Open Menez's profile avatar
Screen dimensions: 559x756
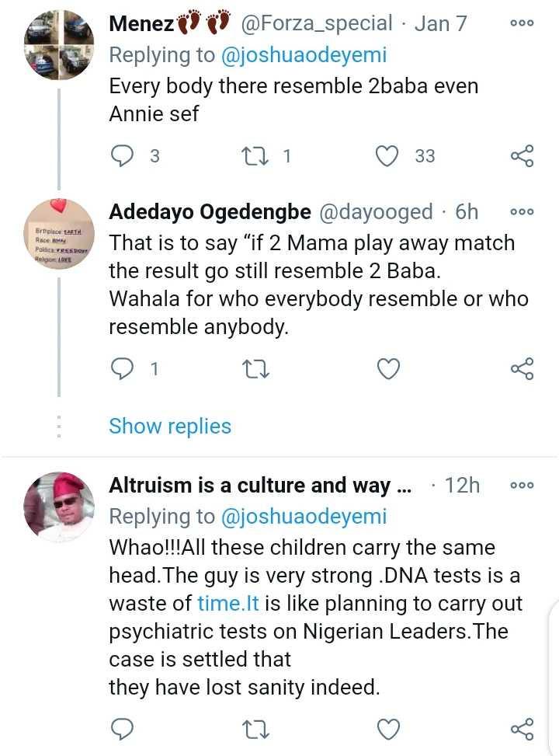(x=59, y=45)
